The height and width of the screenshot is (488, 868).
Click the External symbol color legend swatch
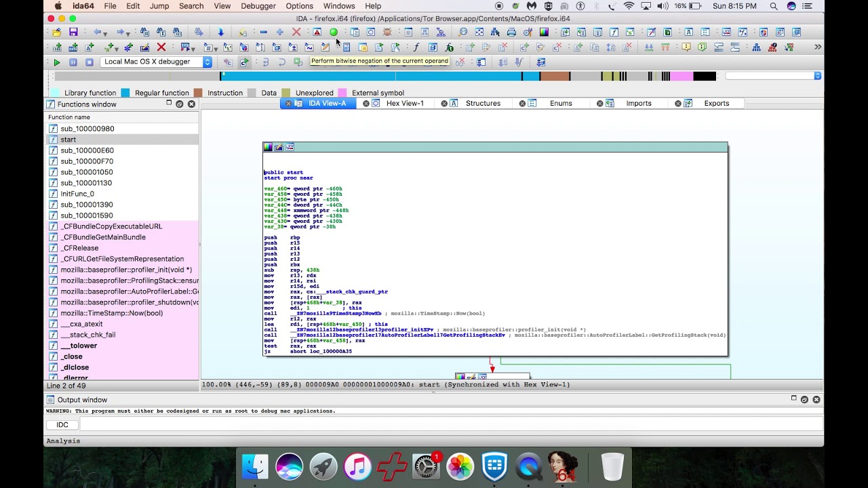tap(342, 93)
